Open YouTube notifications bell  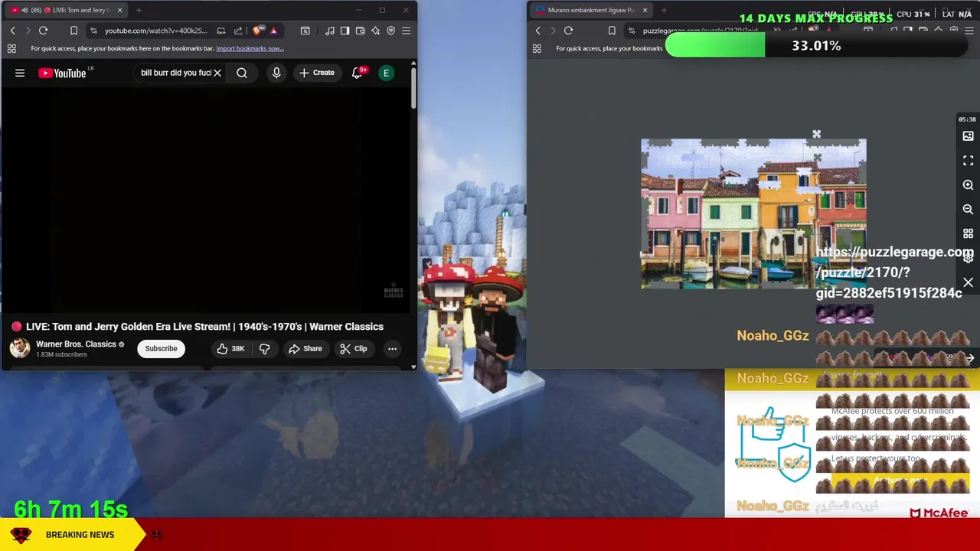tap(357, 73)
